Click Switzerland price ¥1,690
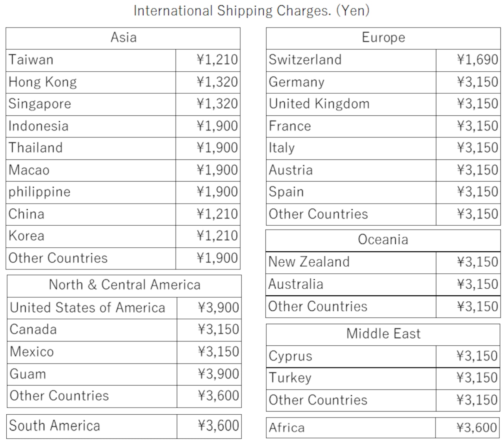The image size is (504, 447). pos(468,60)
